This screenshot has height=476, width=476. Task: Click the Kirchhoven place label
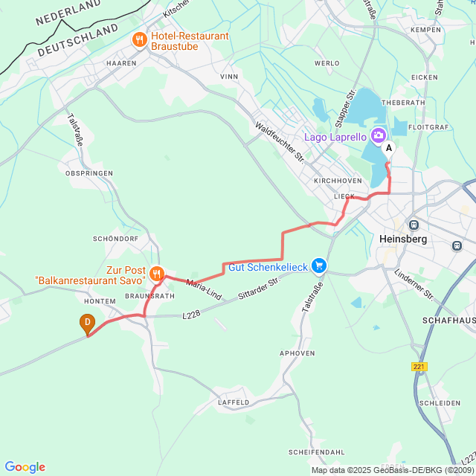(x=338, y=181)
